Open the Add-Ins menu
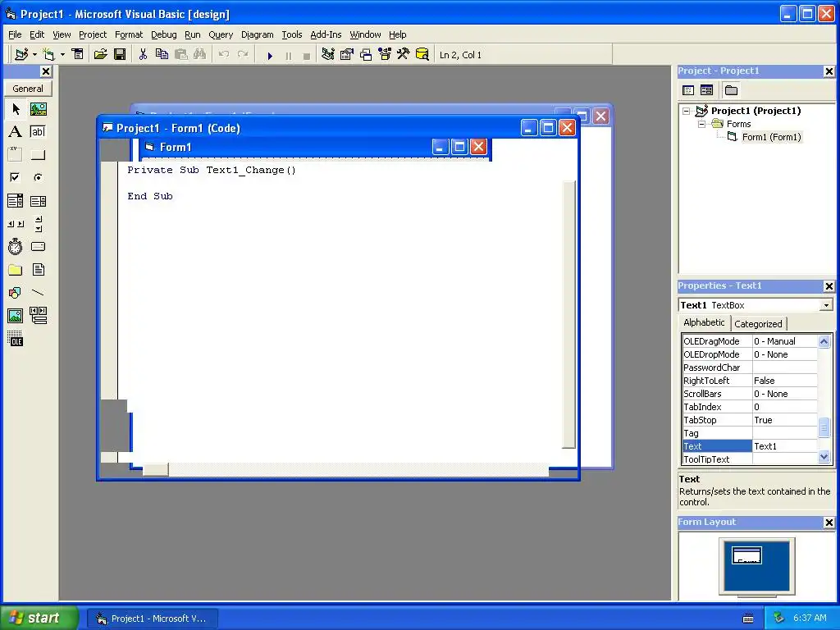The width and height of the screenshot is (840, 630). tap(326, 34)
